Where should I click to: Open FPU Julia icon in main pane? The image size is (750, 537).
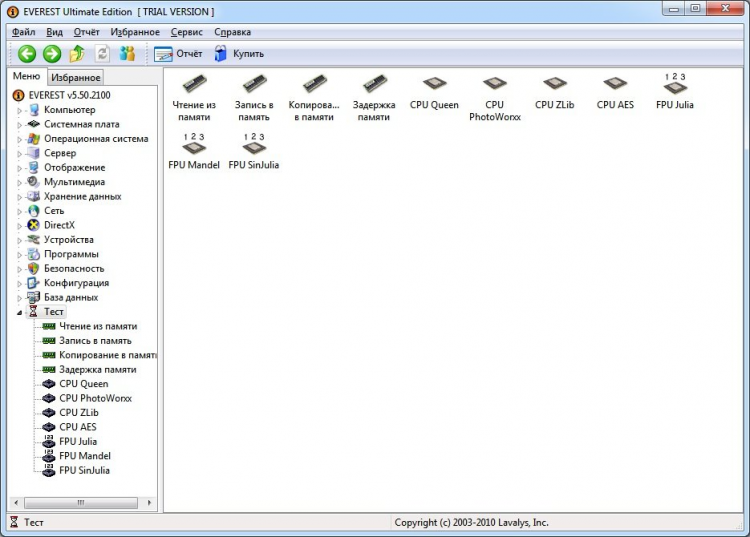[x=675, y=92]
